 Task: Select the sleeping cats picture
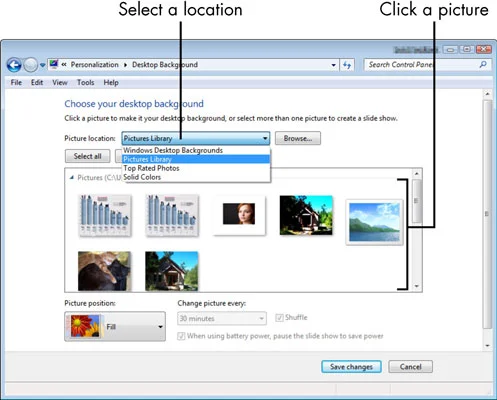[104, 271]
